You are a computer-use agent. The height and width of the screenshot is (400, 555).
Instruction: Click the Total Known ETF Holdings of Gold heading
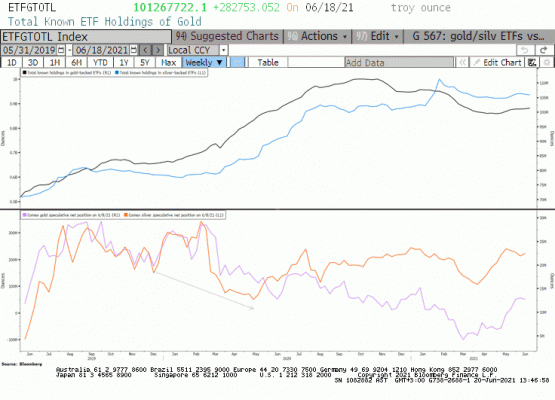105,22
